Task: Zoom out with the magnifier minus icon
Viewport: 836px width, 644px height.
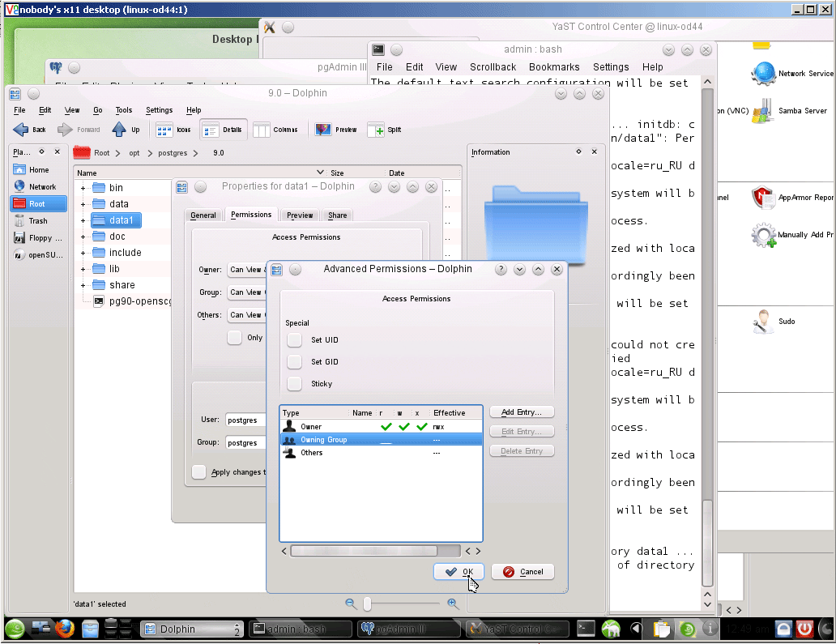Action: point(350,603)
